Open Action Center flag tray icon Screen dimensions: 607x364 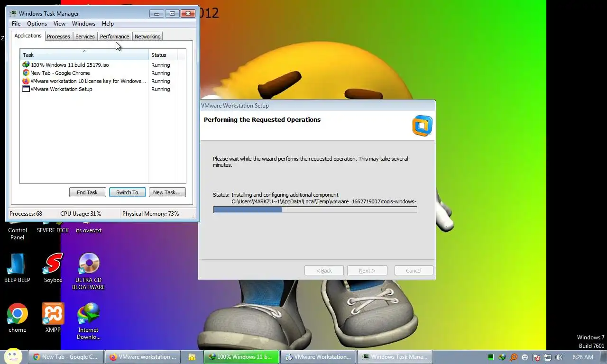(x=536, y=357)
